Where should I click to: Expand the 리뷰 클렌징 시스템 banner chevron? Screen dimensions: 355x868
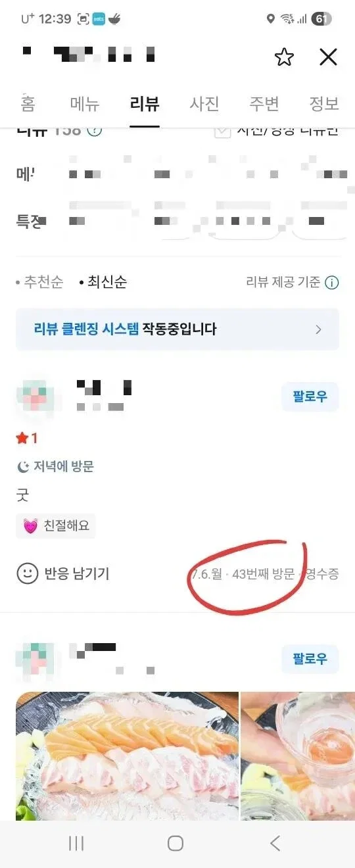point(319,329)
